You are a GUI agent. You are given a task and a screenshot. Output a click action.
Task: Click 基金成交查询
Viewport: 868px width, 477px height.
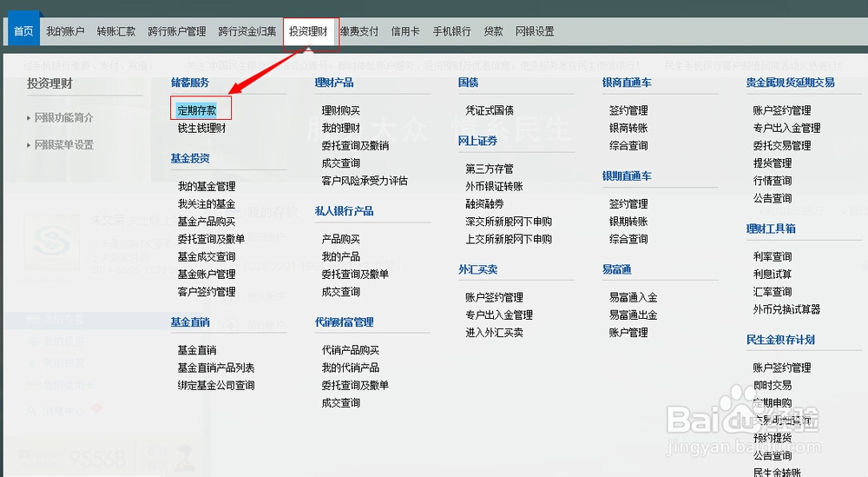point(207,256)
